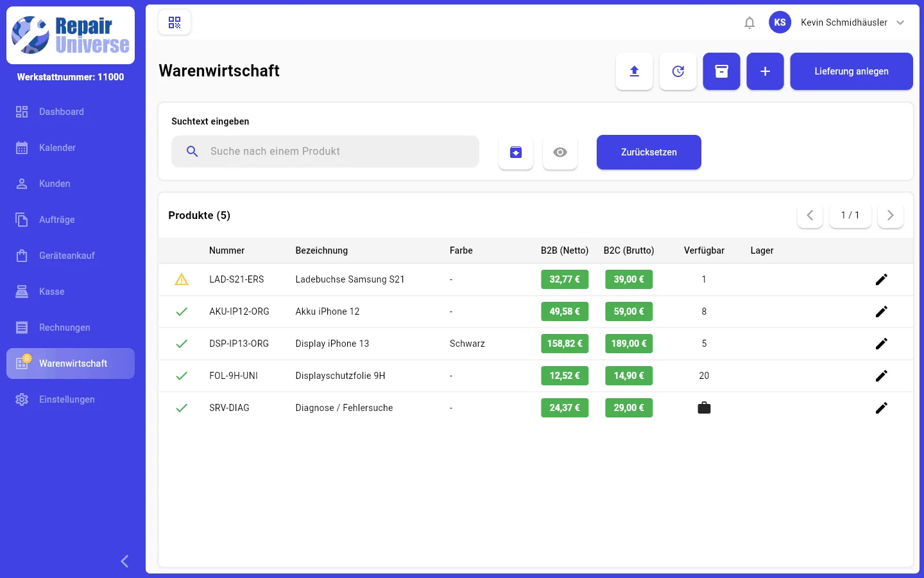Click the upload arrow button
Image resolution: width=924 pixels, height=578 pixels.
tap(635, 71)
